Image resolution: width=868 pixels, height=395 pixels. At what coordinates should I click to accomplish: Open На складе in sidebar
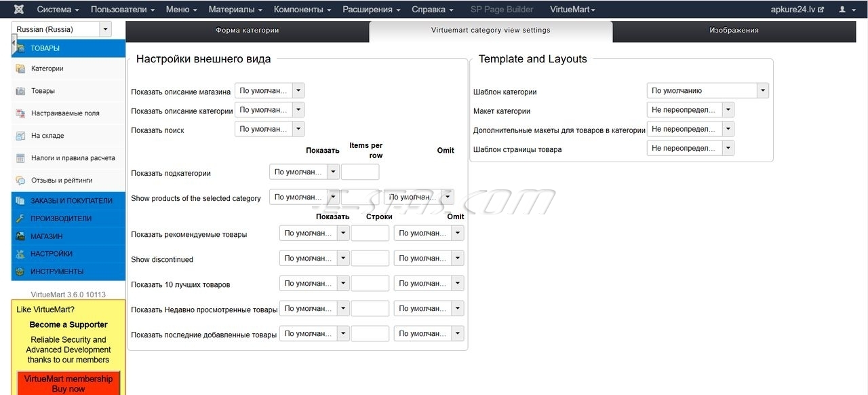coord(68,136)
